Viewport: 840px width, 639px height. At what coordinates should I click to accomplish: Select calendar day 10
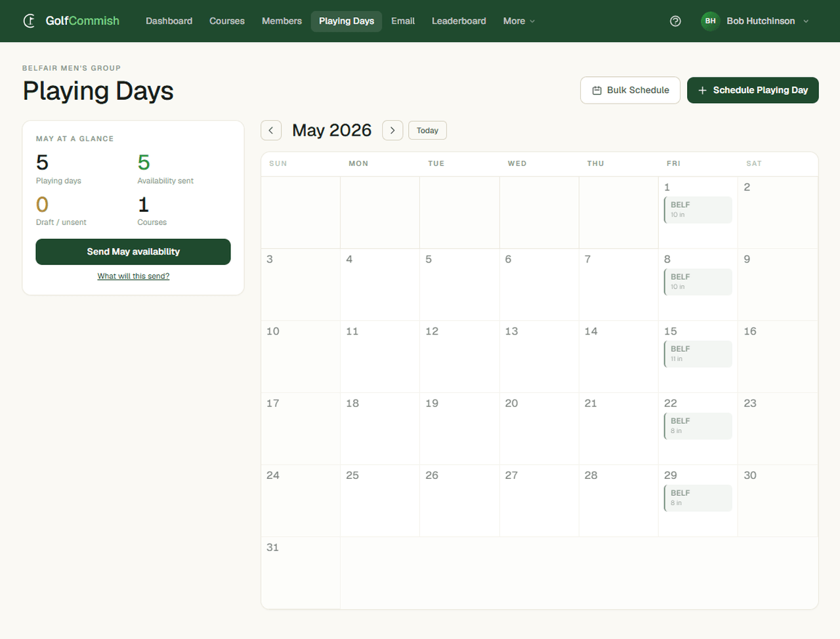point(301,357)
